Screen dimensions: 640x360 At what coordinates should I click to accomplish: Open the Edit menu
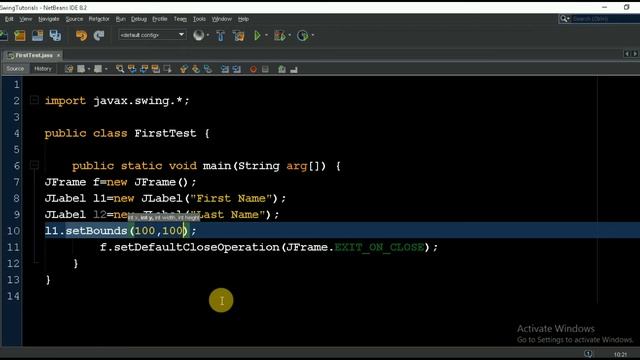pyautogui.click(x=9, y=19)
